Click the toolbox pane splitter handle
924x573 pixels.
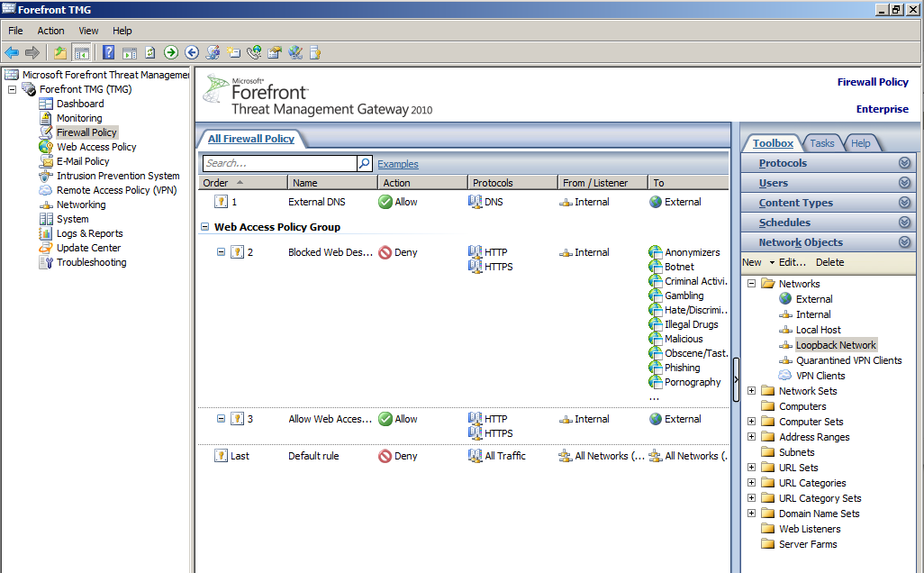(736, 379)
